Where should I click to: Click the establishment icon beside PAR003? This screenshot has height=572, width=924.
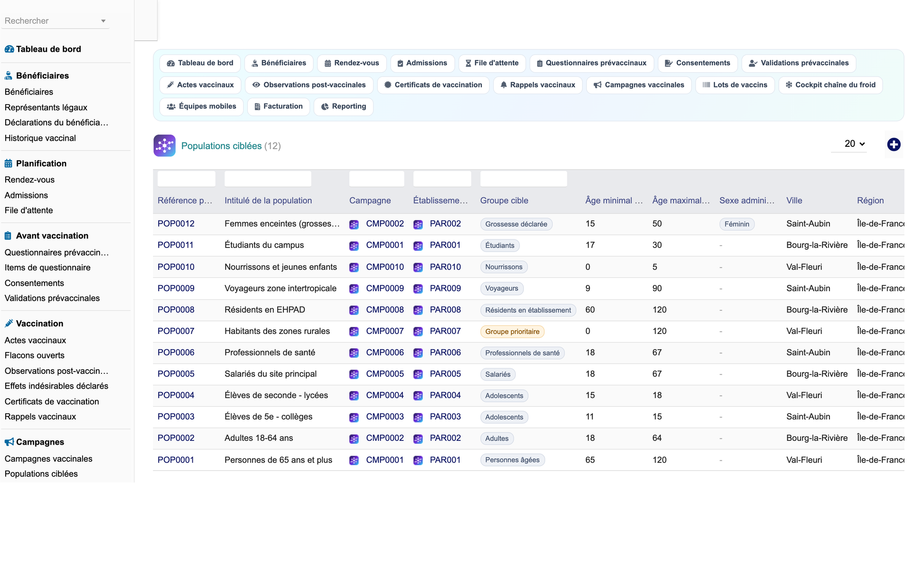click(x=418, y=417)
